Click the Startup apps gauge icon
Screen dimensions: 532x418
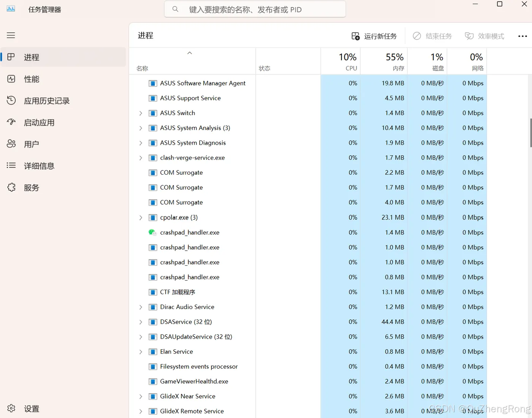[11, 122]
